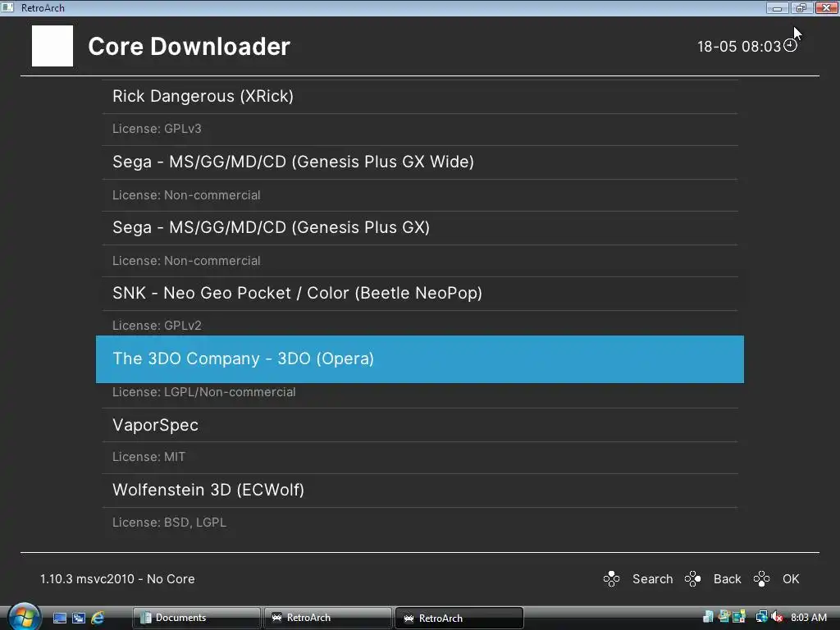840x630 pixels.
Task: Select Wolfenstein 3D (ECWolf) core
Action: [x=420, y=491]
